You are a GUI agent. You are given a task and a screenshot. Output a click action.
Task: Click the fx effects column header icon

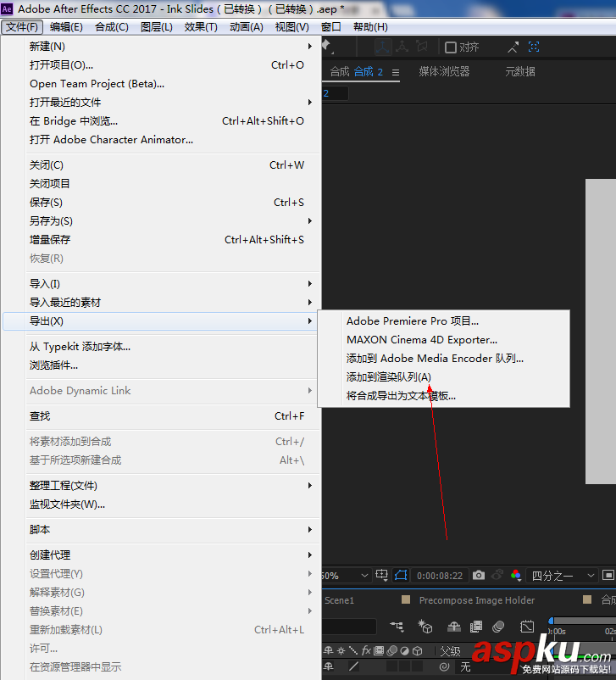(x=366, y=650)
